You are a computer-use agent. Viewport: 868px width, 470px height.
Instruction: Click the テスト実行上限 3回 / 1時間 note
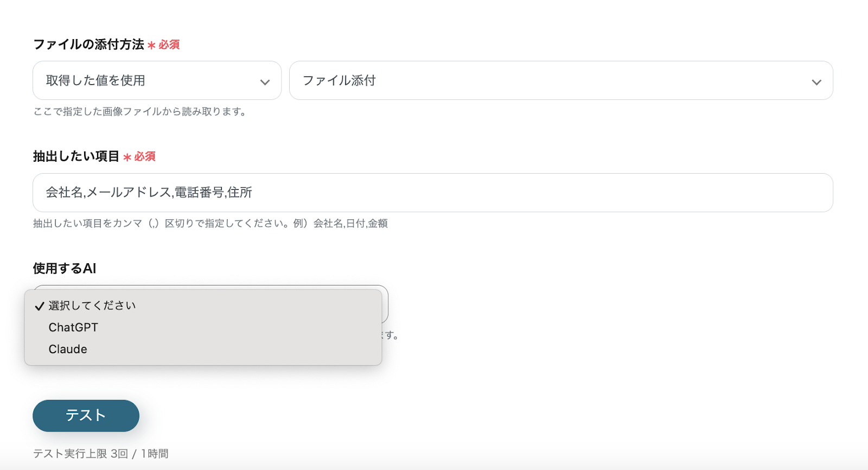pos(100,454)
